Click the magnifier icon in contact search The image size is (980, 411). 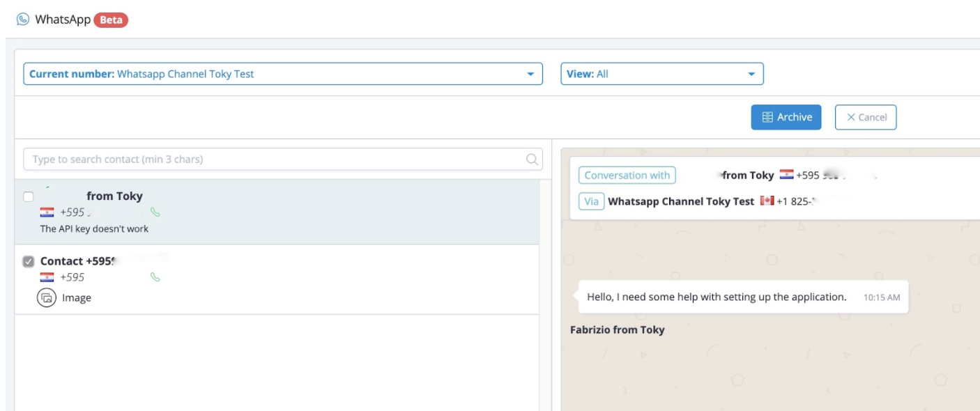click(532, 160)
